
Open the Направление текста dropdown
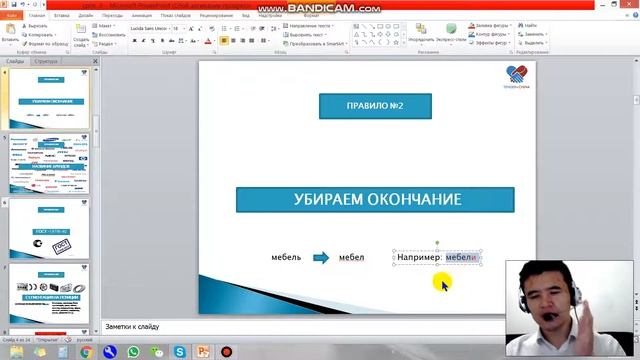point(308,26)
